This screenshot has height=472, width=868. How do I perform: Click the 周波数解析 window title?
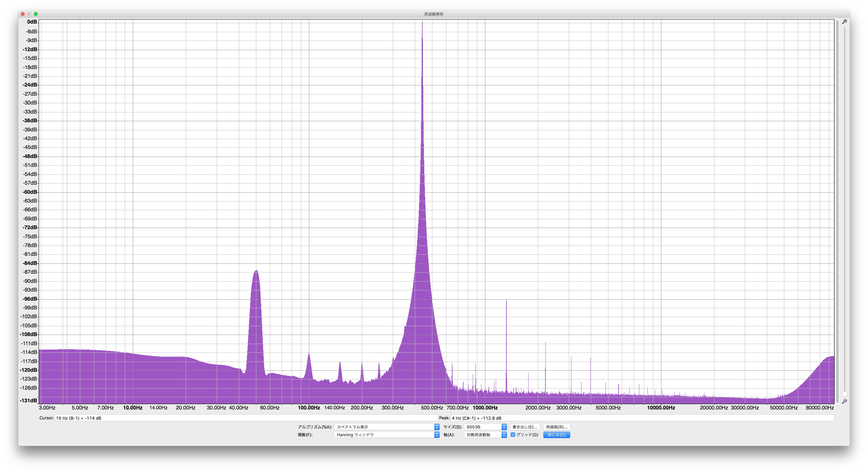pyautogui.click(x=434, y=14)
